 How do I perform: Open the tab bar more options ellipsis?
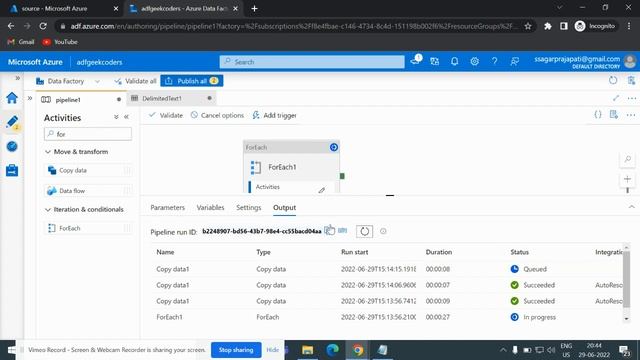click(x=631, y=98)
